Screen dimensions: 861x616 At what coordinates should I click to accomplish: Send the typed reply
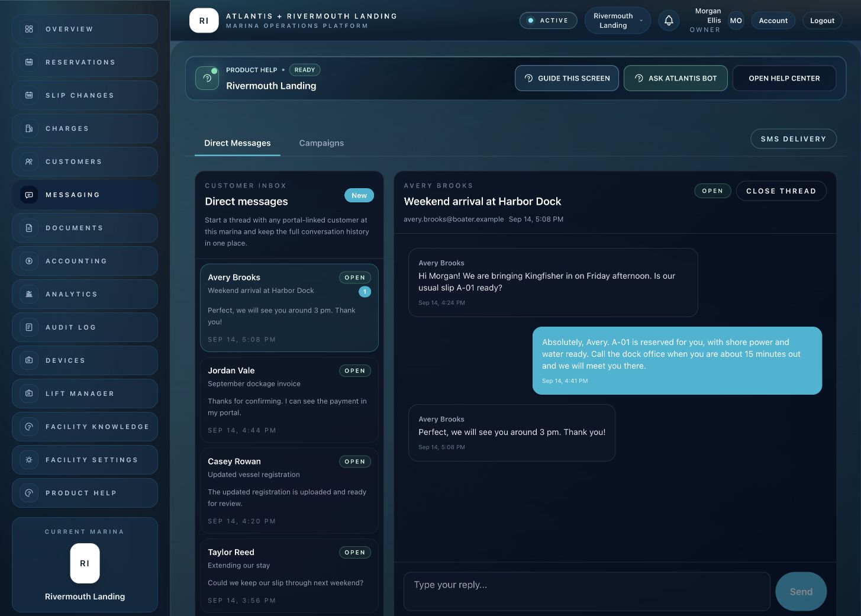click(801, 591)
